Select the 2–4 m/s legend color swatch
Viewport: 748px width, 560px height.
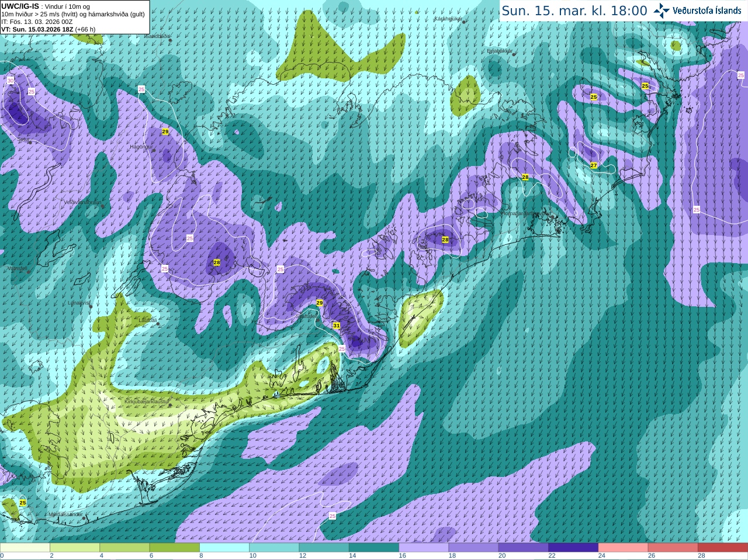tap(74, 548)
